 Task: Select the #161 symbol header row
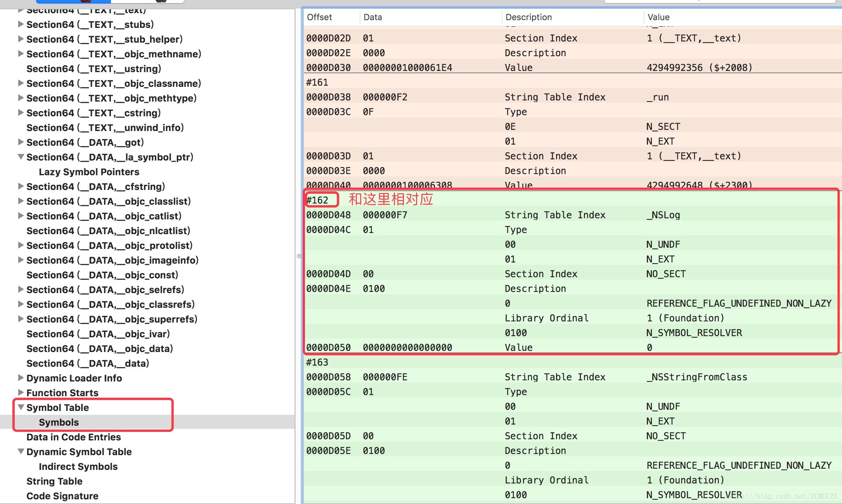point(573,82)
